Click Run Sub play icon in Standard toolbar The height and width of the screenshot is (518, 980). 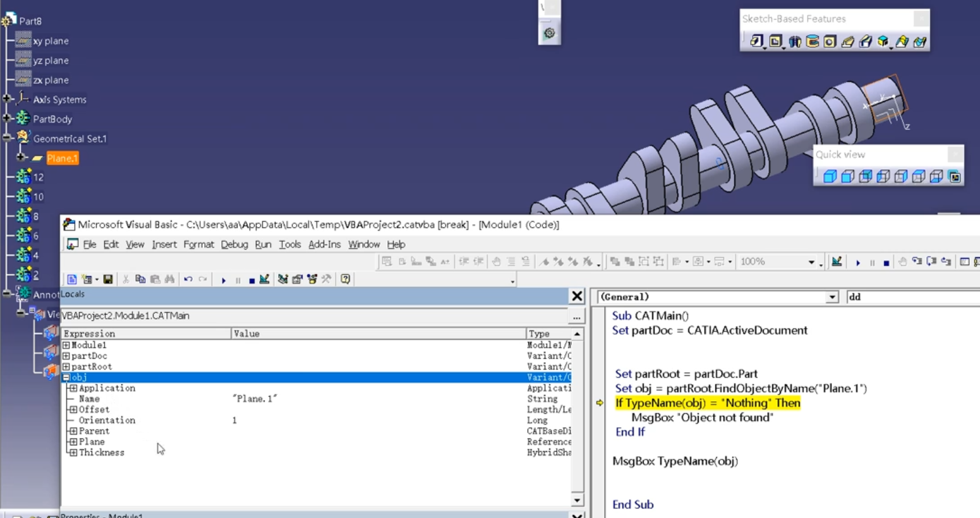(x=224, y=280)
